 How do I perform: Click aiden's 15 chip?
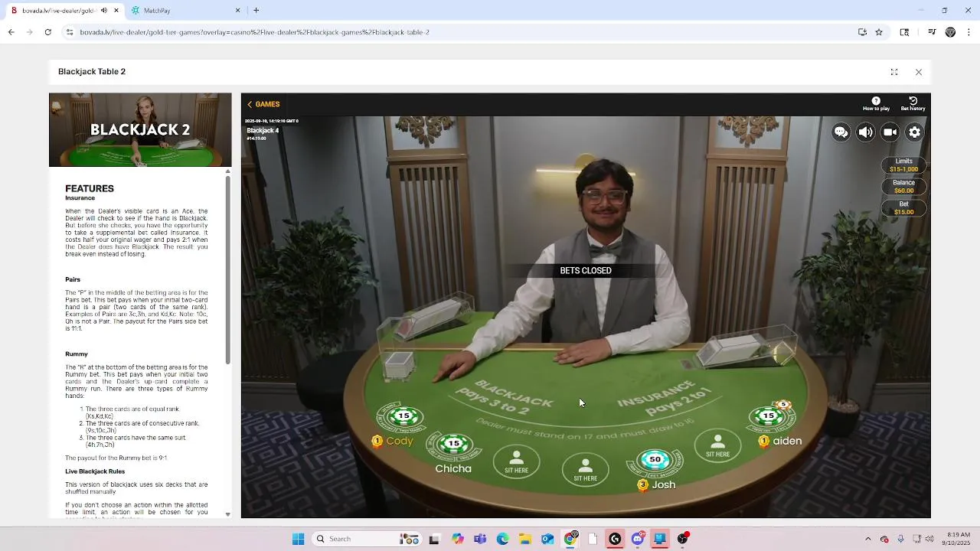click(x=768, y=416)
